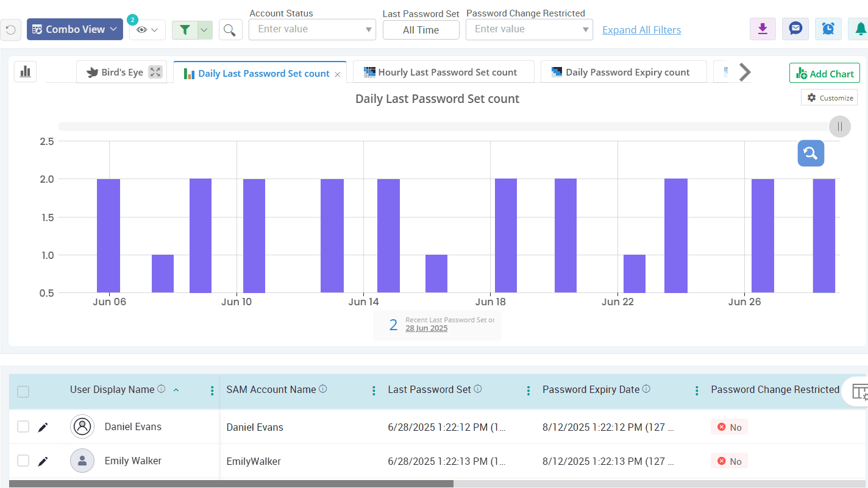
Task: Open the Password Change Restricted filter dropdown
Action: tap(528, 29)
